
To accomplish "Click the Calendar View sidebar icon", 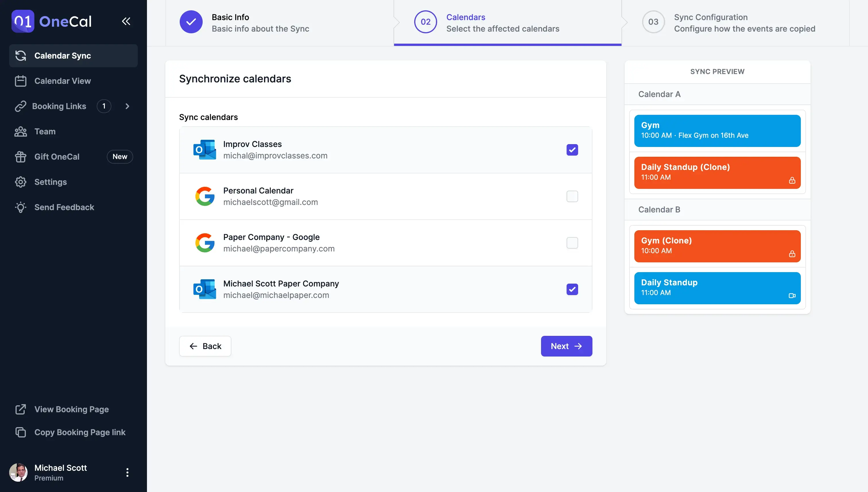I will pos(20,80).
